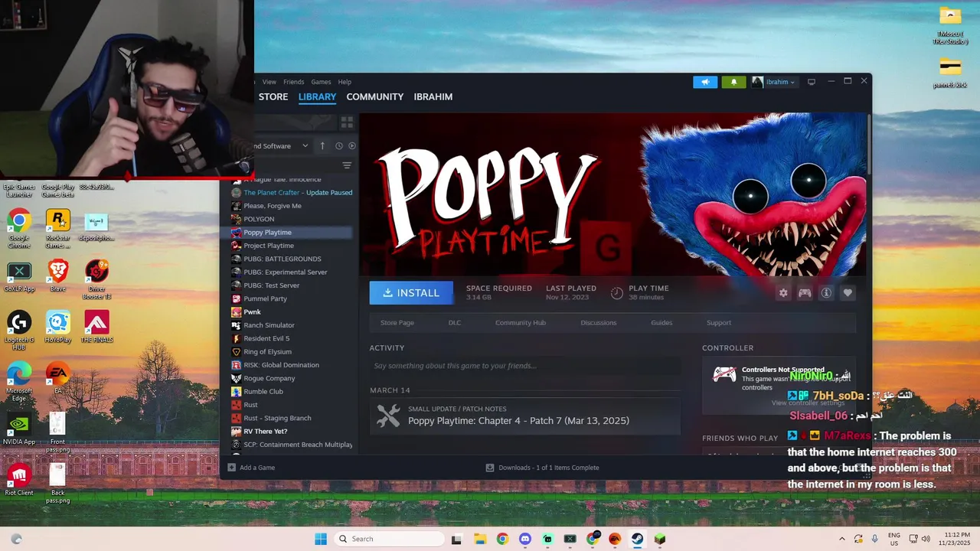The width and height of the screenshot is (980, 551).
Task: Open Discord from the taskbar
Action: [524, 539]
